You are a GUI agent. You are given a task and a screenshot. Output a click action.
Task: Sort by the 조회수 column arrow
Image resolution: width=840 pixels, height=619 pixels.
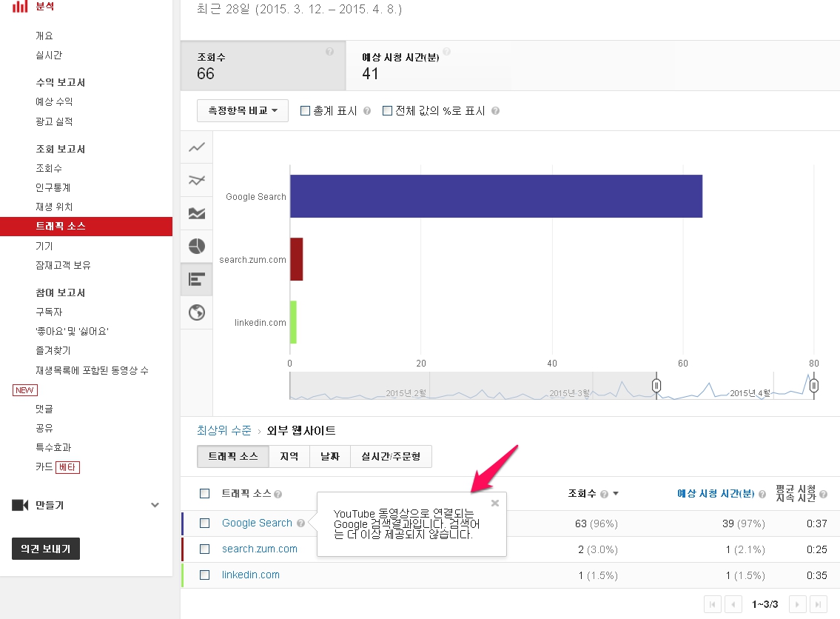(x=615, y=494)
